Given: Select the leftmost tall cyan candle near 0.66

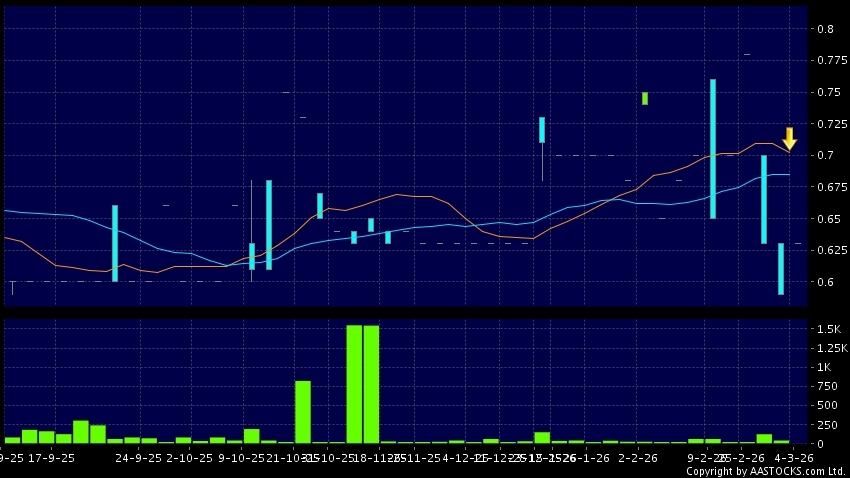Looking at the screenshot, I should (115, 243).
